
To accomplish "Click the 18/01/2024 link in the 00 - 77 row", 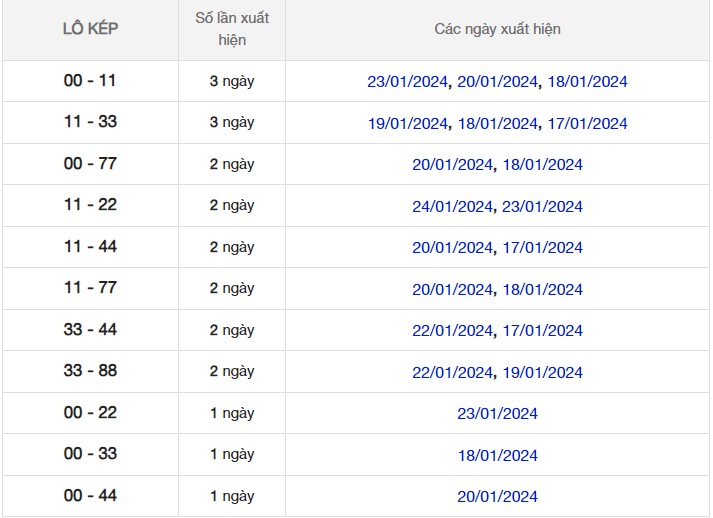I will [x=542, y=165].
